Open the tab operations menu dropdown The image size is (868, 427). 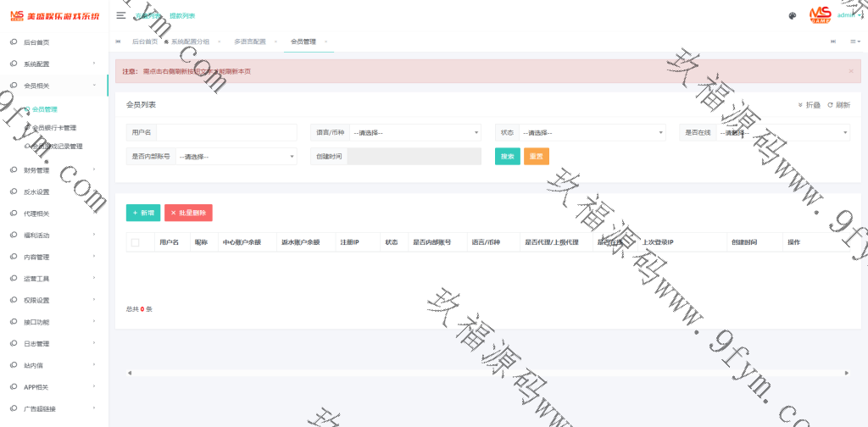click(x=854, y=42)
